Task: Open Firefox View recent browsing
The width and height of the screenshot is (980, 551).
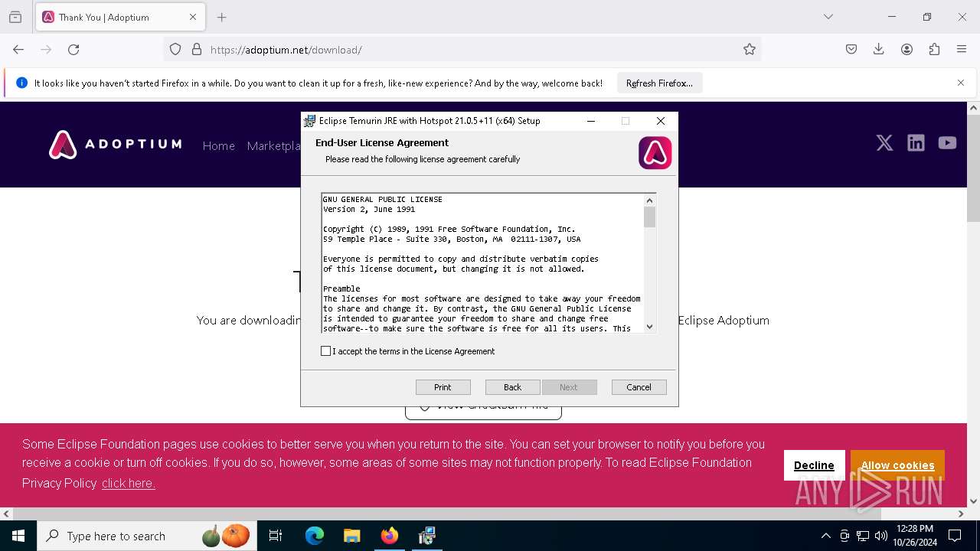Action: [x=15, y=17]
